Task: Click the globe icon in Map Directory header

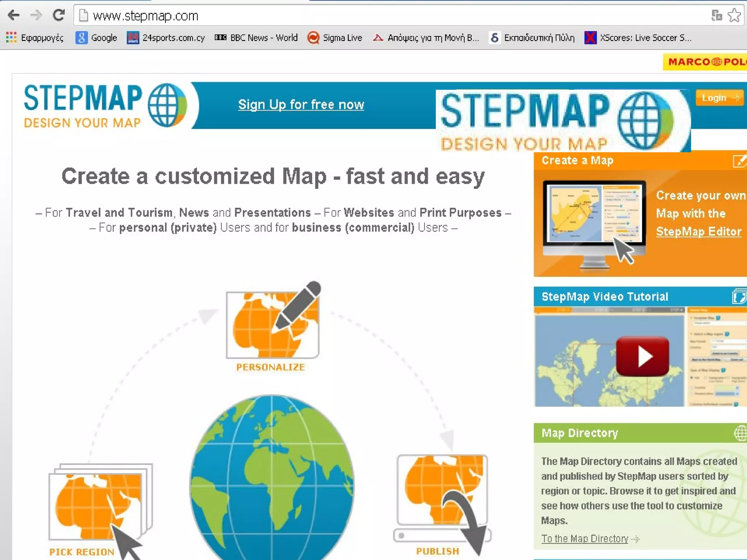Action: click(x=740, y=433)
